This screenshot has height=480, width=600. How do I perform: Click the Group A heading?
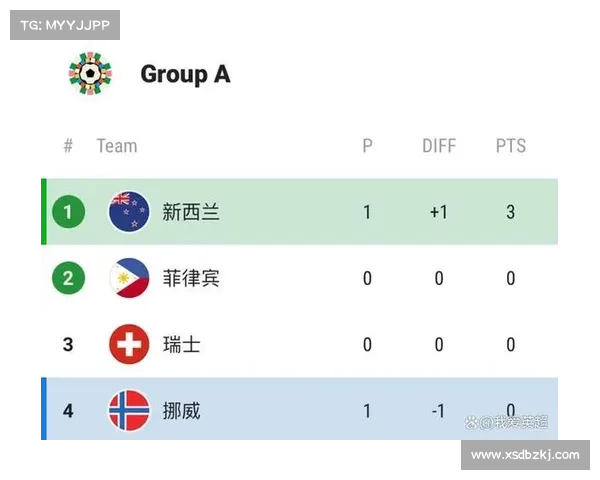click(185, 74)
